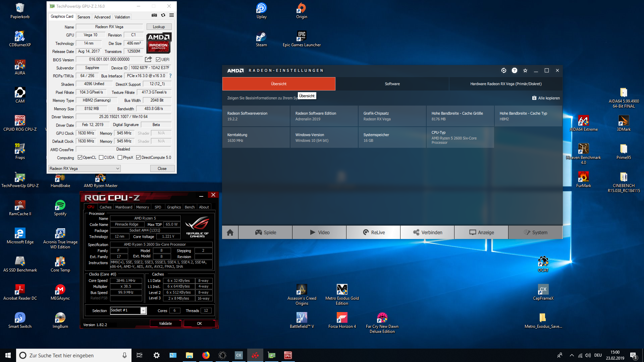Click the Radeon settings help question icon
This screenshot has height=362, width=644.
514,70
